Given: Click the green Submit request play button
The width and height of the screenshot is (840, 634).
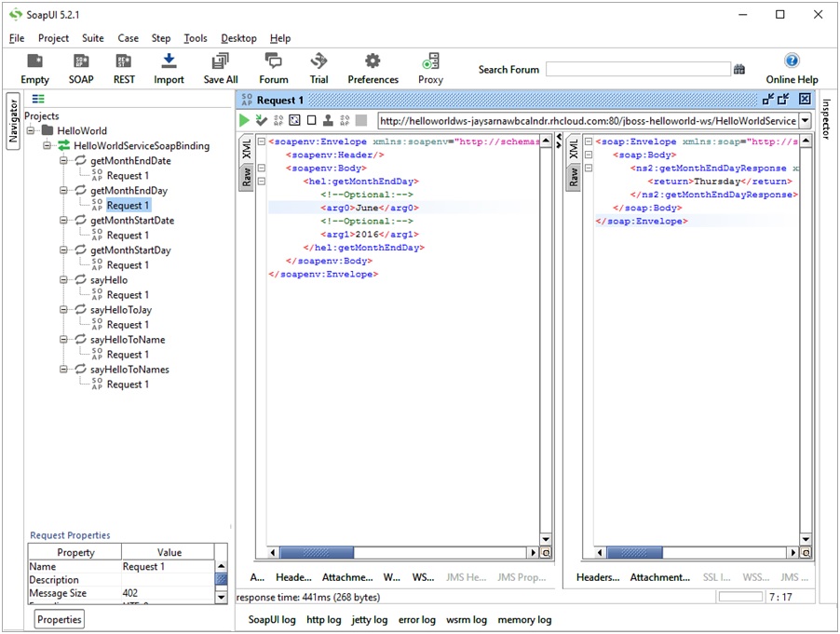Looking at the screenshot, I should 244,121.
